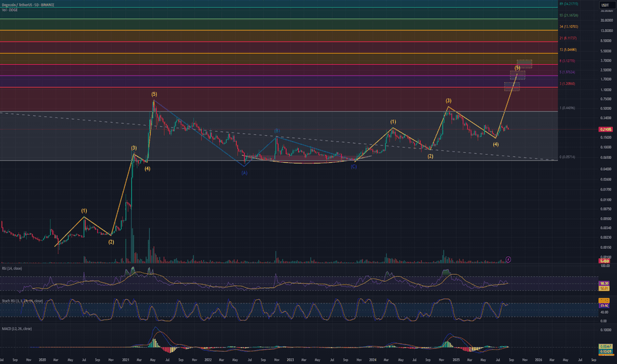Screen dimensions: 617x364
Task: Click the Fib level label 0 (0.05714)
Action: tap(567, 157)
